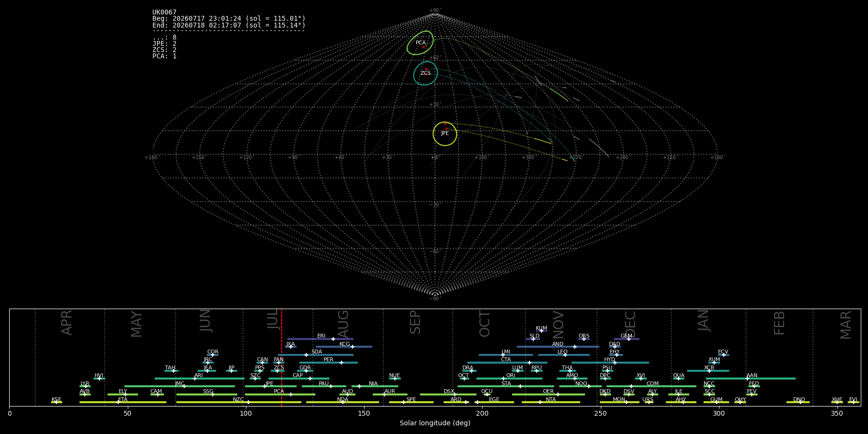
Task: Click the SDA shower label in timeline
Action: click(x=317, y=352)
